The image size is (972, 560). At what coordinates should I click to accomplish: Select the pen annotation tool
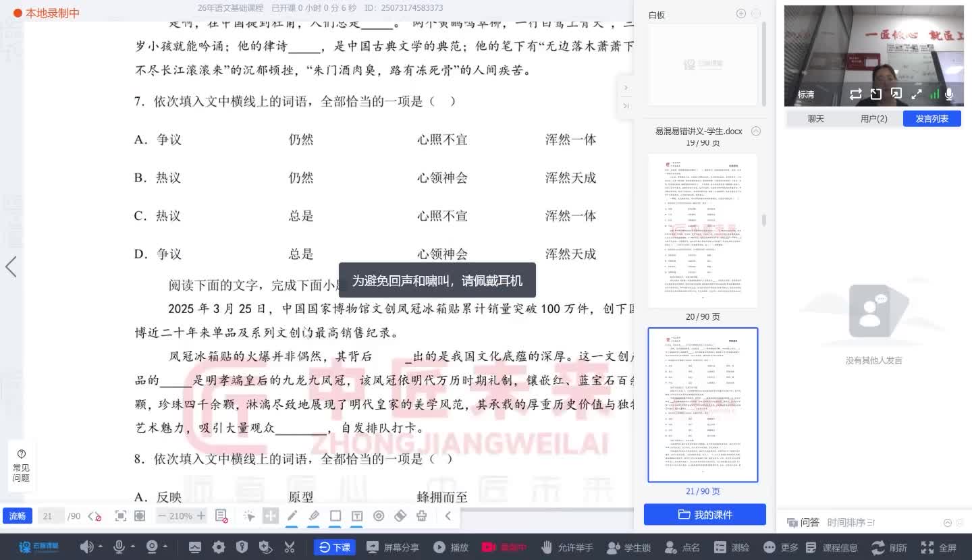tap(292, 515)
